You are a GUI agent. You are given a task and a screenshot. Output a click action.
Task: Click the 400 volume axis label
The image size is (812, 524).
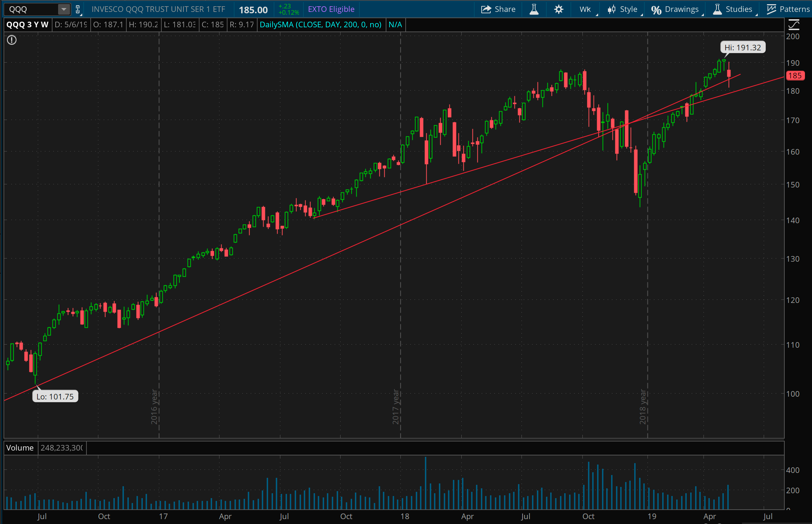click(x=793, y=470)
